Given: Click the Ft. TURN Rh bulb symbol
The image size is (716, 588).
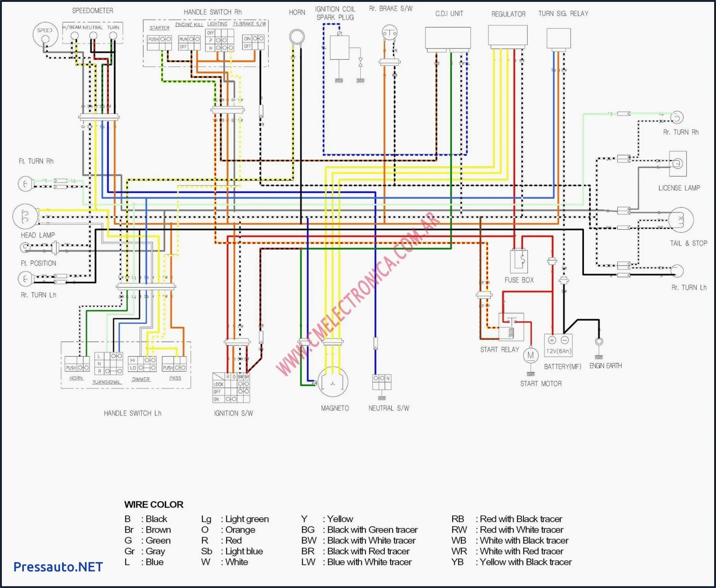Looking at the screenshot, I should [25, 184].
